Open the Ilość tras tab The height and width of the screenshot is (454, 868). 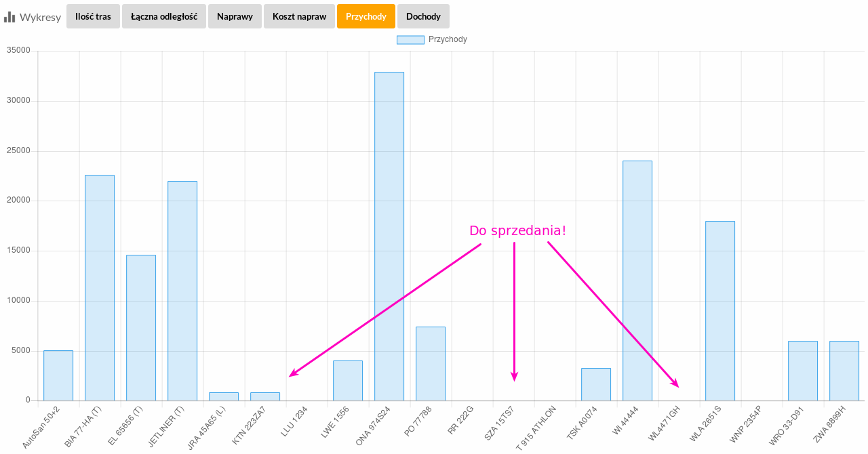pyautogui.click(x=94, y=16)
